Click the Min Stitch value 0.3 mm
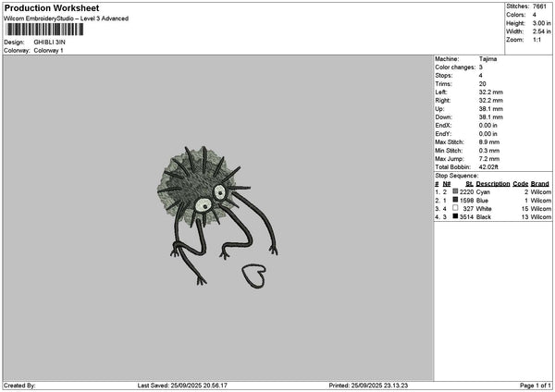 click(489, 151)
